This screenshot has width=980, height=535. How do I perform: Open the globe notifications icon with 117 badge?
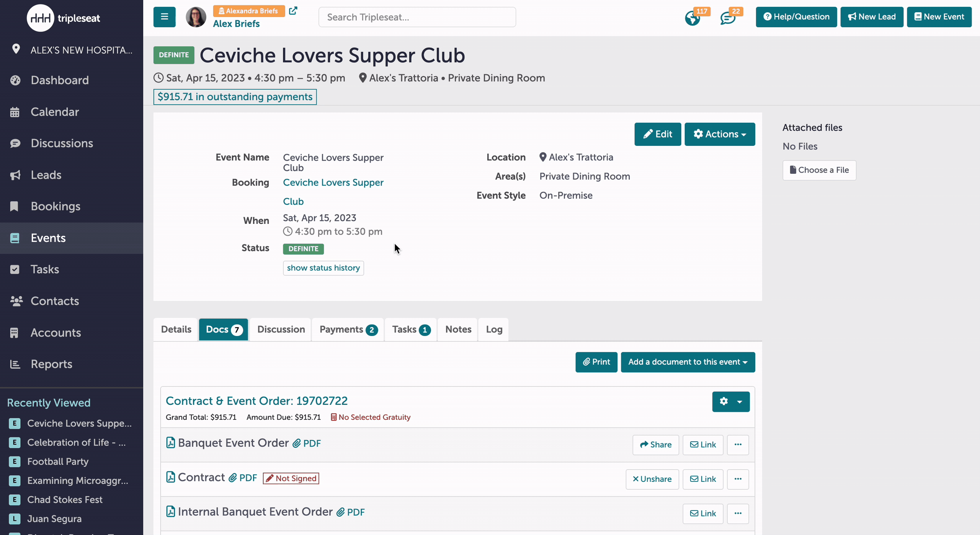click(x=693, y=18)
